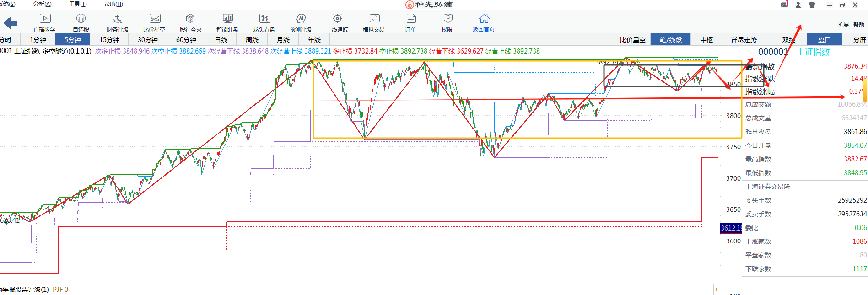Open 直播教学 live teaching icon

tap(44, 19)
